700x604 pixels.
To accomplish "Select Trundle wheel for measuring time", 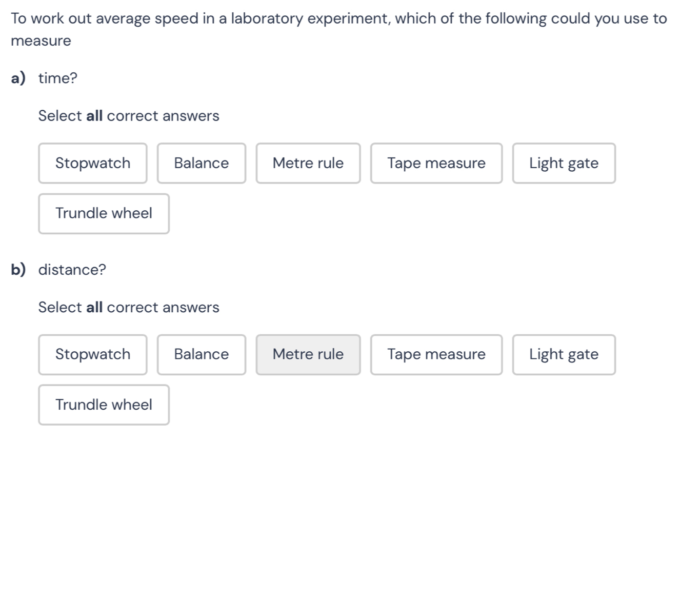I will pyautogui.click(x=104, y=213).
